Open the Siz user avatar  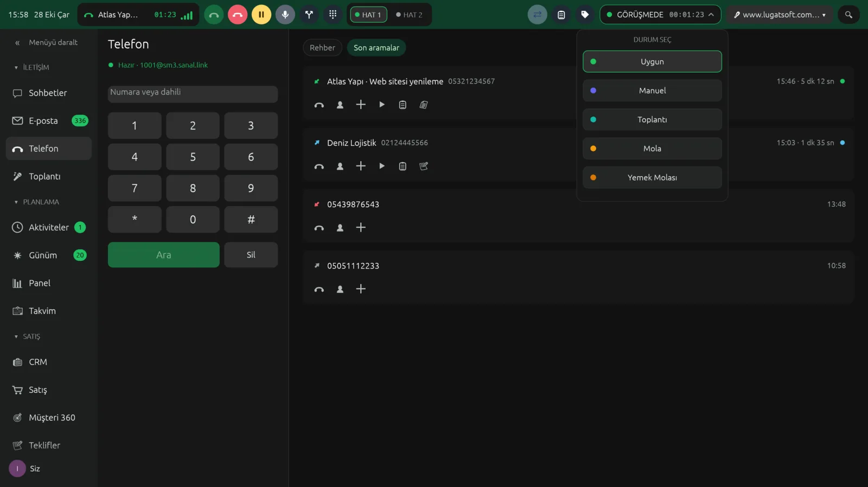17,469
